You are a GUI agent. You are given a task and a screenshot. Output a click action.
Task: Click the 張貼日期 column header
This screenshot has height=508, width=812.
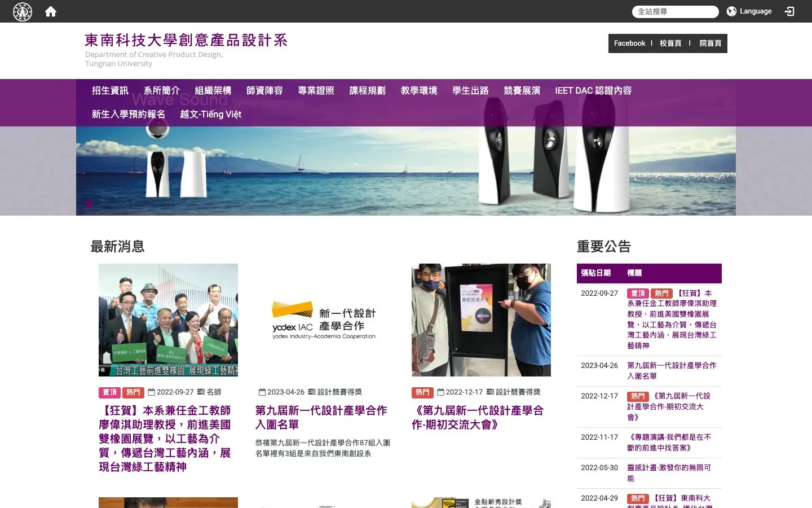[596, 273]
